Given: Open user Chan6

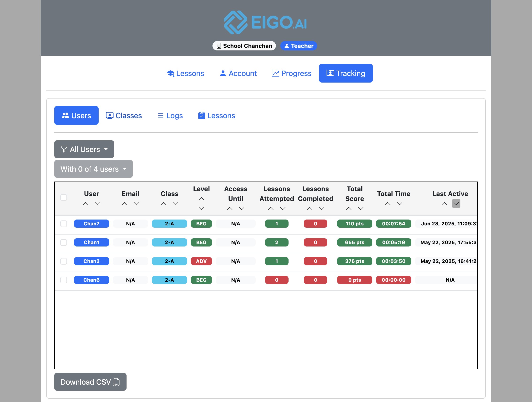Looking at the screenshot, I should [x=91, y=280].
